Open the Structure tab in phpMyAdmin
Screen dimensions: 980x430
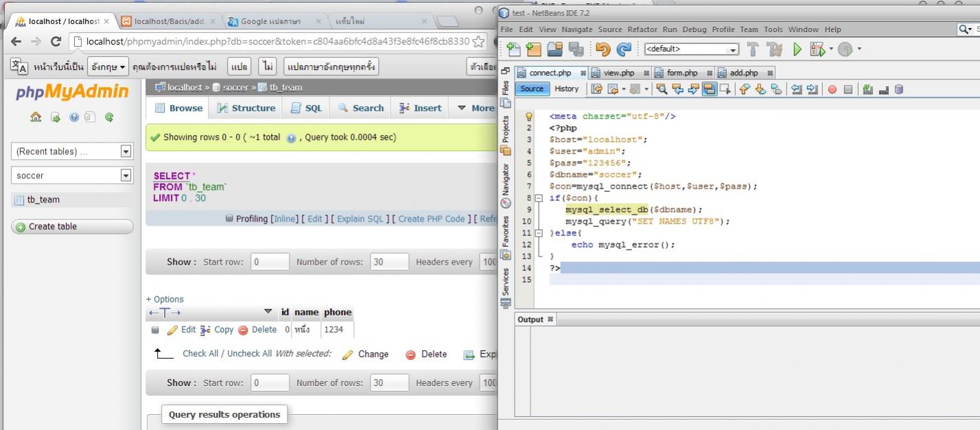(246, 108)
